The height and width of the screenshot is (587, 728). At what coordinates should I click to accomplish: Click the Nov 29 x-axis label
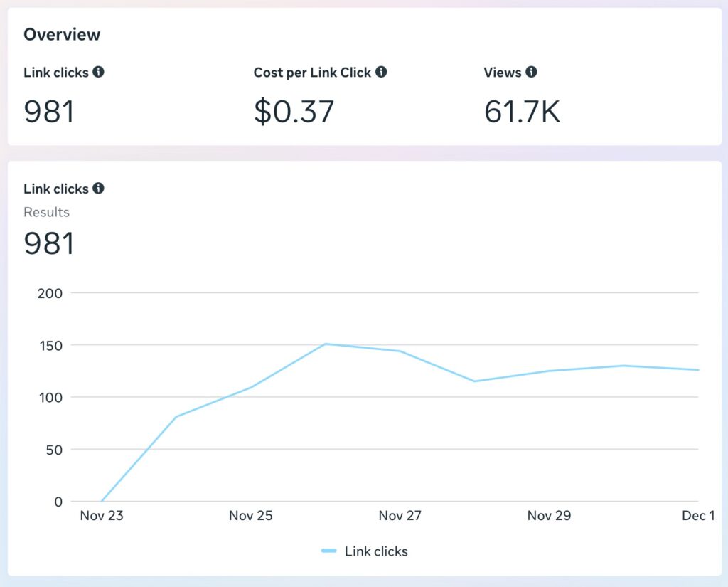click(549, 516)
